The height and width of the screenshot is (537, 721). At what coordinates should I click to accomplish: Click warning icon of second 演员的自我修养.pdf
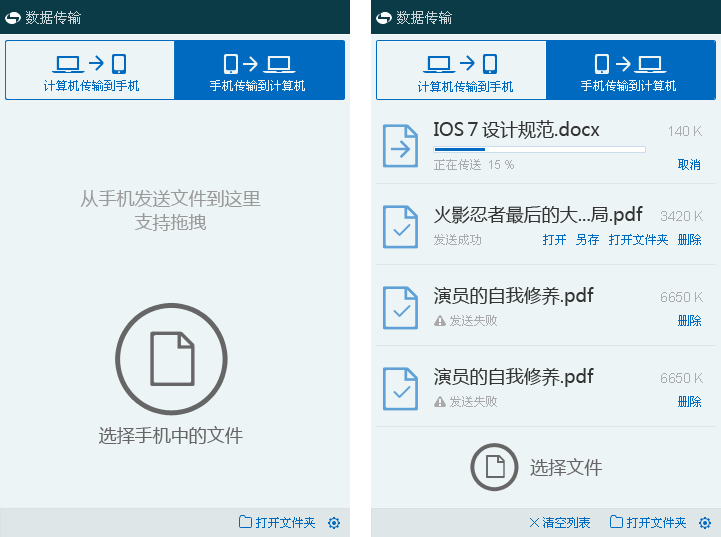click(440, 402)
